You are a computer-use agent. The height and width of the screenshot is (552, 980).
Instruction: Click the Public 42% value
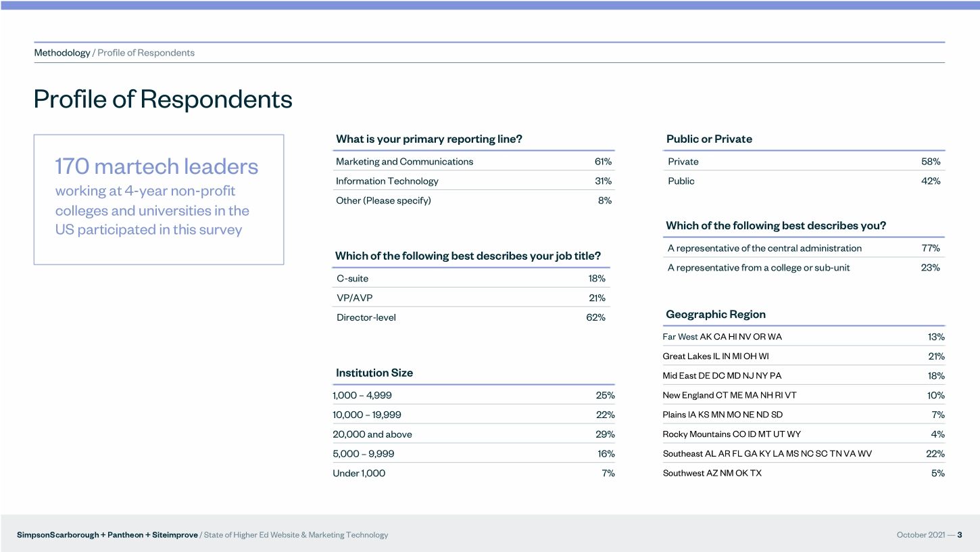933,181
